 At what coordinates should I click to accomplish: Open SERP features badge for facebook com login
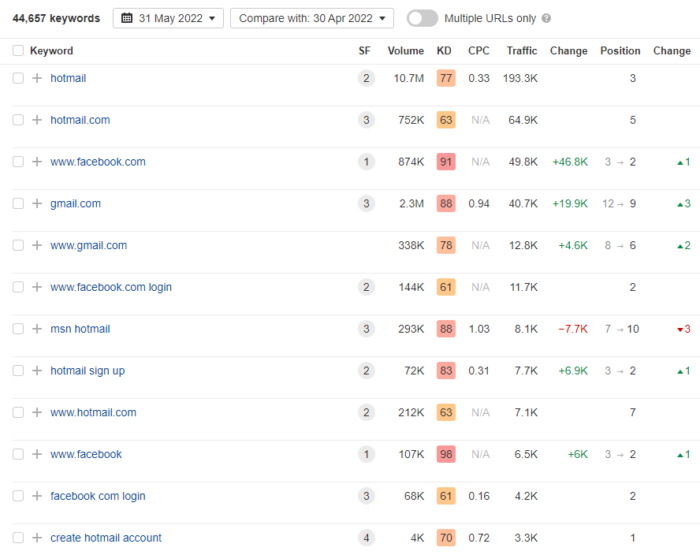366,496
